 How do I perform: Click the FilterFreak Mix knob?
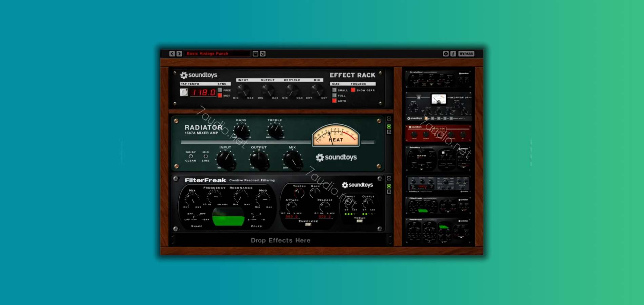tap(192, 199)
